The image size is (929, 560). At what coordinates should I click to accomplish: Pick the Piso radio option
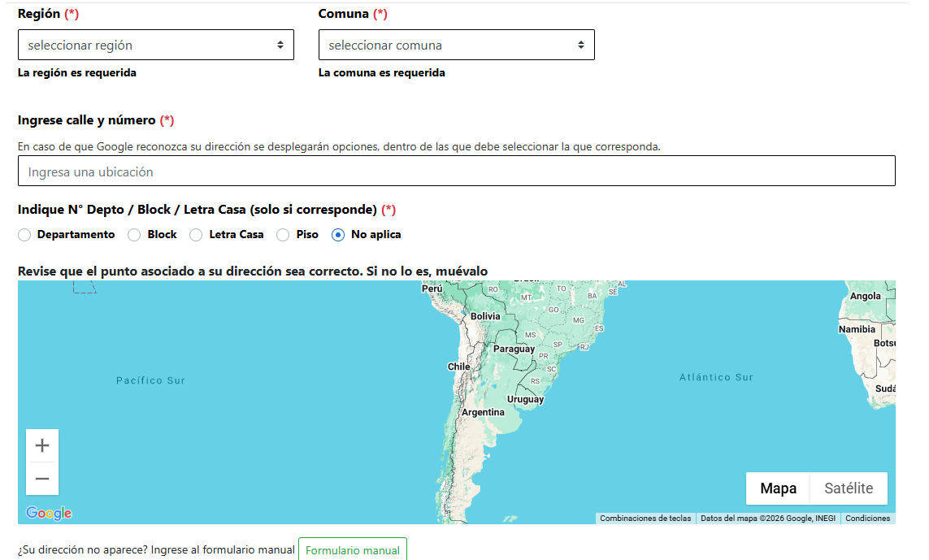click(x=283, y=235)
